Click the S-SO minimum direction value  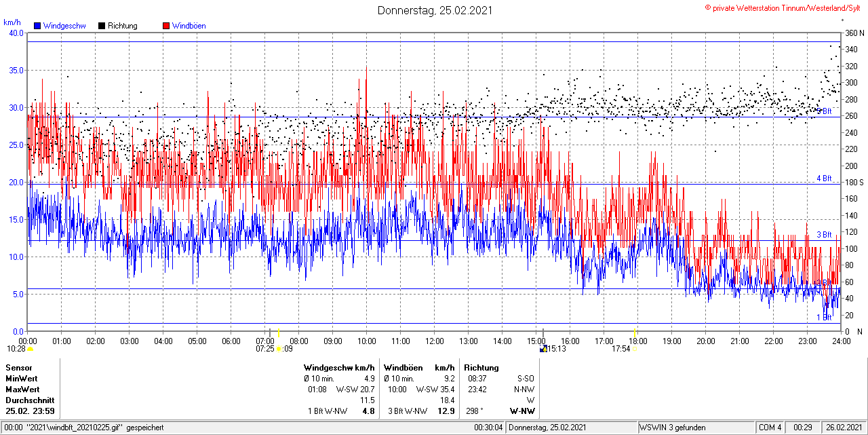point(525,379)
